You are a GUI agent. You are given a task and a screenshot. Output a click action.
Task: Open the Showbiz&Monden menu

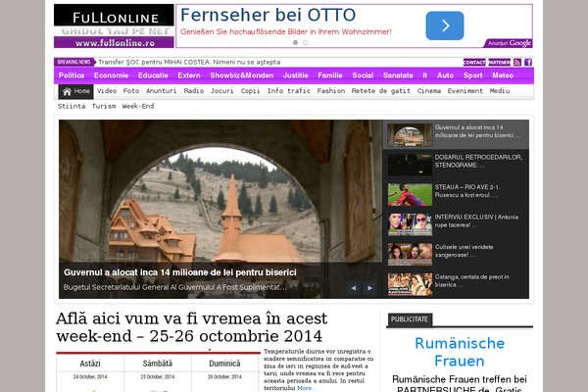pyautogui.click(x=241, y=75)
